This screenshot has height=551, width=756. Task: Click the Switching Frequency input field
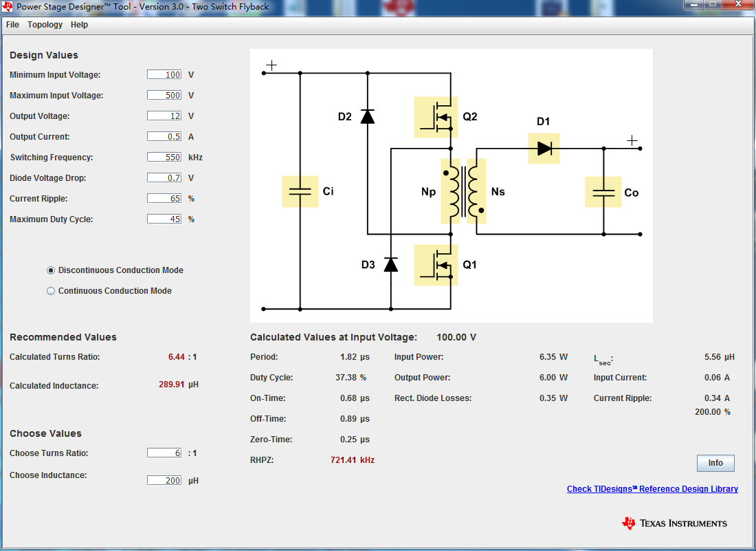[164, 157]
